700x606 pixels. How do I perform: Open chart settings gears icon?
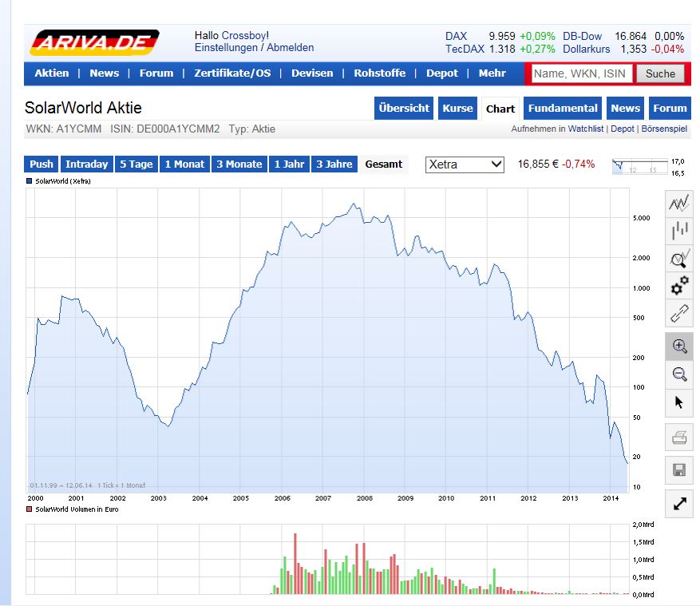(x=679, y=285)
